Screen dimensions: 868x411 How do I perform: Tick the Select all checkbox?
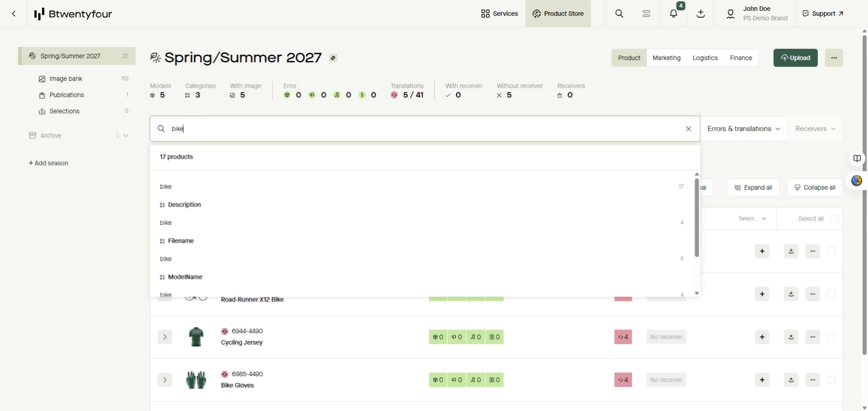[x=835, y=219]
